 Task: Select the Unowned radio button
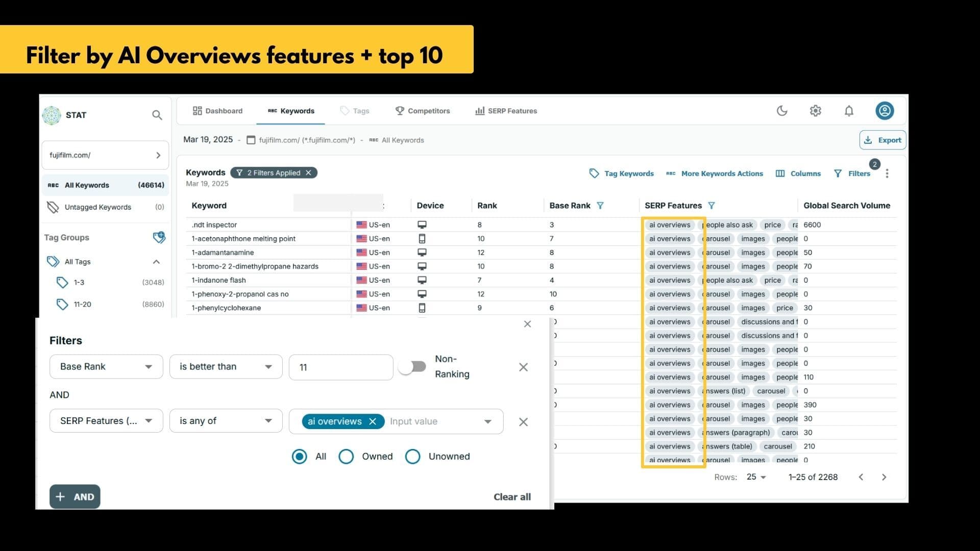[412, 457]
